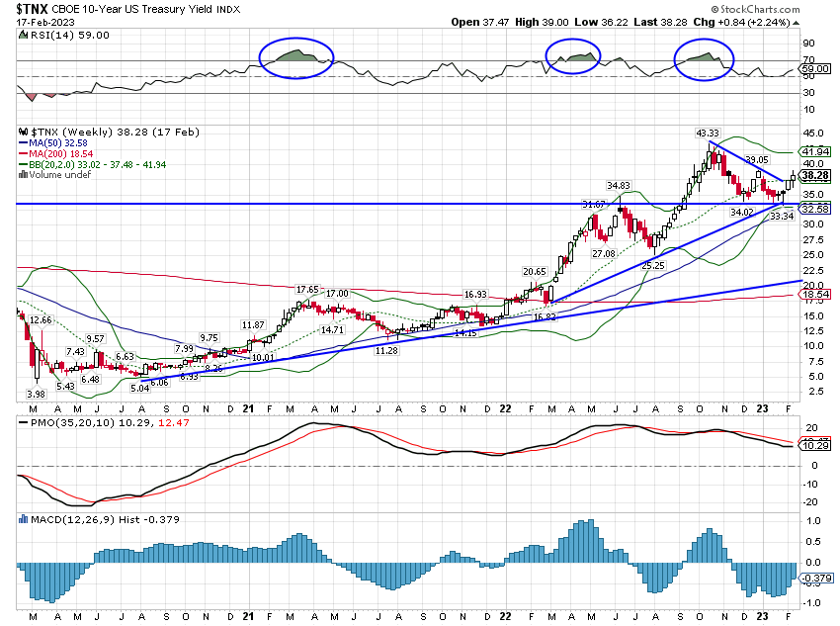Screen dimensions: 840x626
Task: Click the Chg +0.84 (+2.24%) value
Action: (x=741, y=23)
